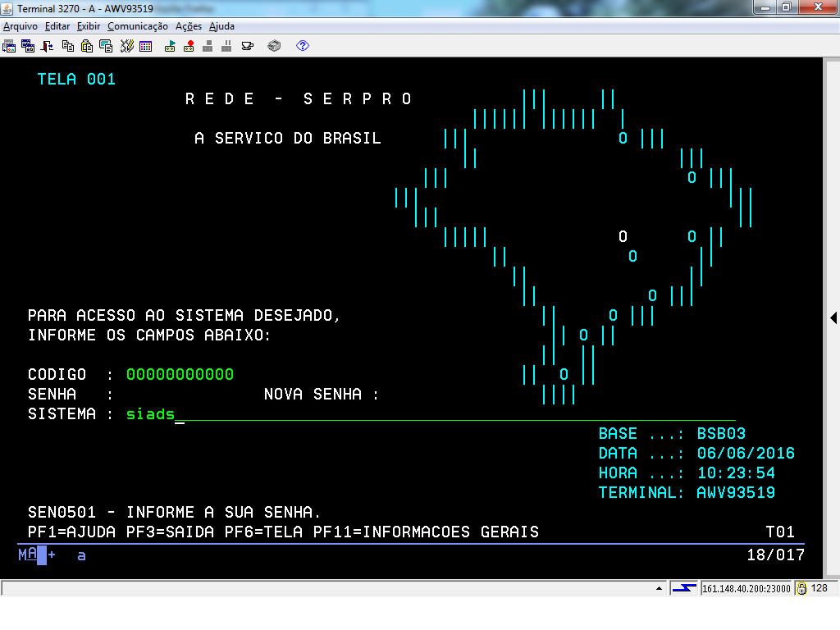Click the PF11=INFORMACOES GERAIS text
Screen dimensions: 840x630
pos(426,532)
